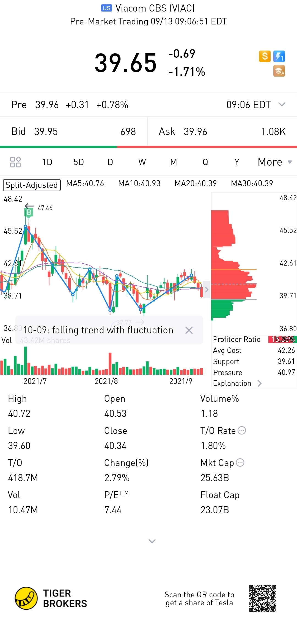
Task: Switch to the yearly Y chart tab
Action: tap(237, 162)
